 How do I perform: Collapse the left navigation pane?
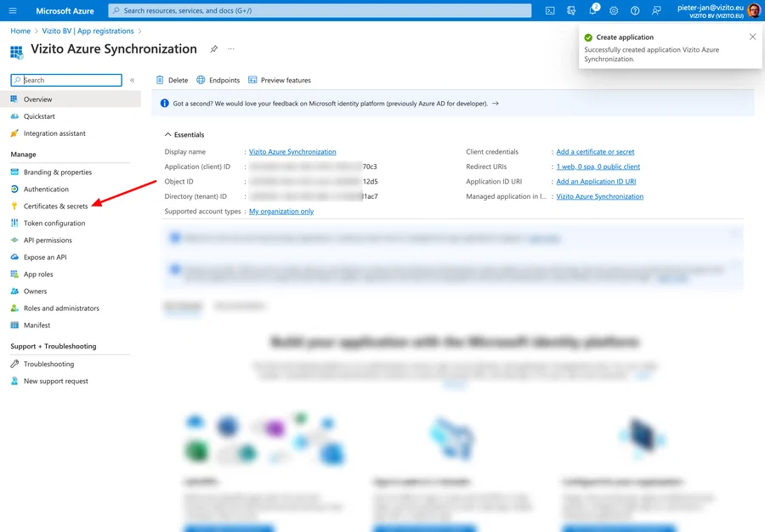(x=133, y=79)
